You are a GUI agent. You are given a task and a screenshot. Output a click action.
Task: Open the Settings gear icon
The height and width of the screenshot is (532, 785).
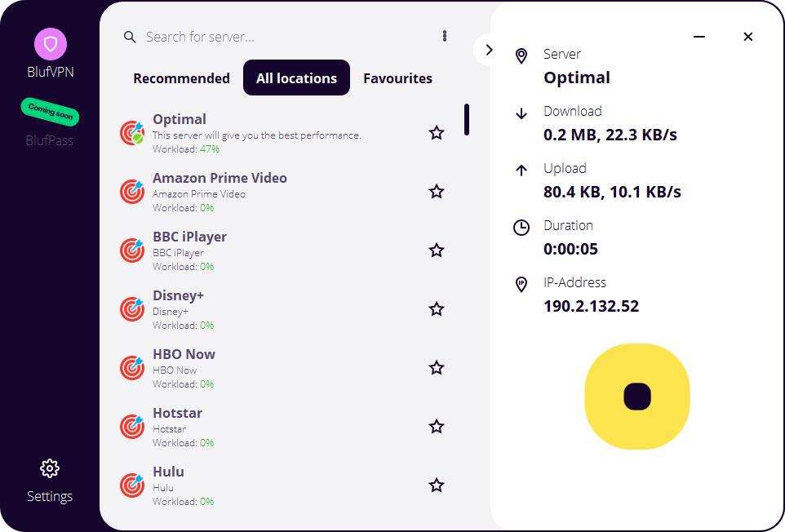point(50,468)
